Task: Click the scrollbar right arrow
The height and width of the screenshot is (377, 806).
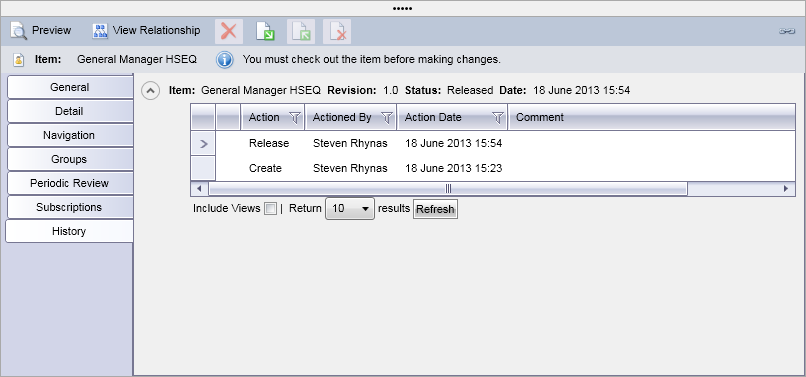Action: pos(786,189)
